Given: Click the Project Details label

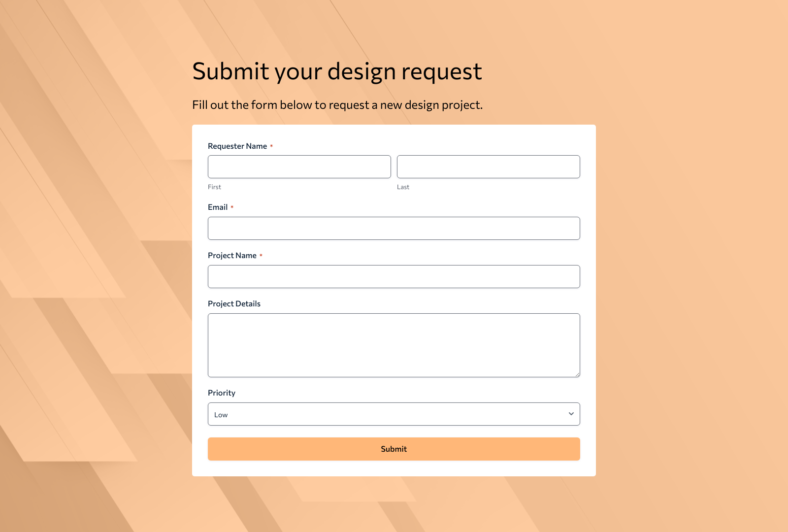Looking at the screenshot, I should click(234, 303).
